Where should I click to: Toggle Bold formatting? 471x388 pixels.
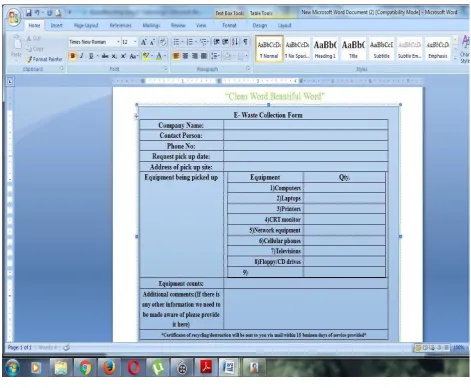pyautogui.click(x=72, y=56)
